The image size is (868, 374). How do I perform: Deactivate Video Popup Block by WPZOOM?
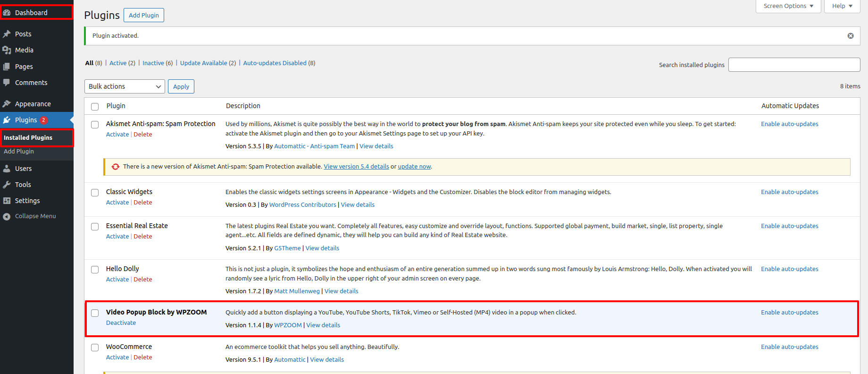121,323
